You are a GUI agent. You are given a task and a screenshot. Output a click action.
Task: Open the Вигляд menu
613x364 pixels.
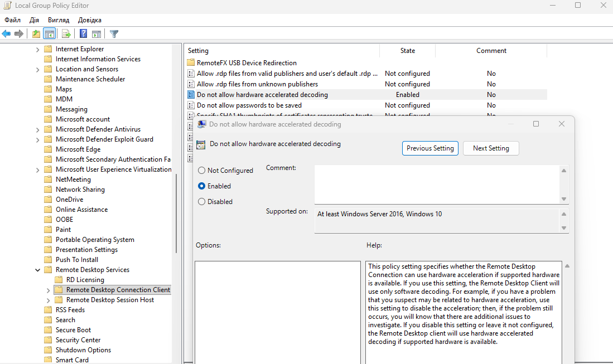[59, 20]
